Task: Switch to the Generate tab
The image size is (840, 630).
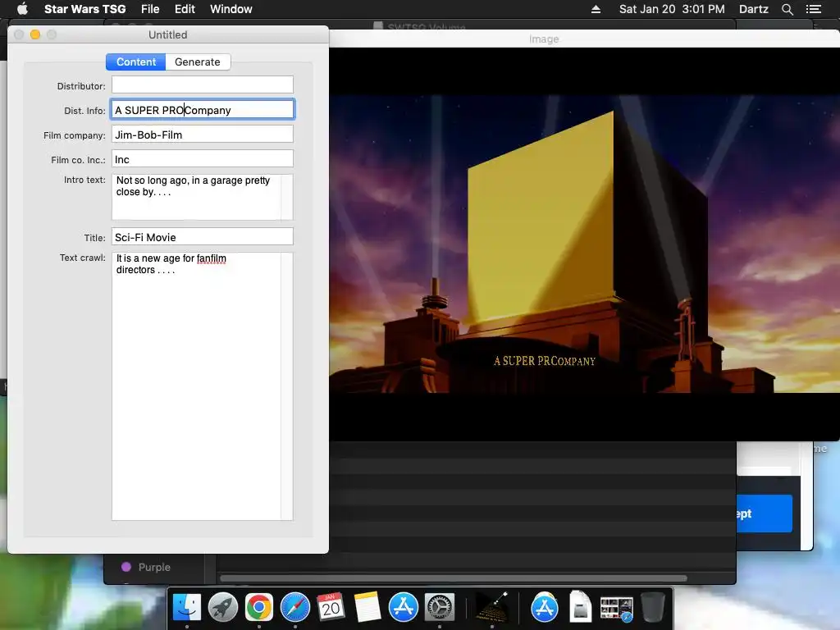Action: 198,62
